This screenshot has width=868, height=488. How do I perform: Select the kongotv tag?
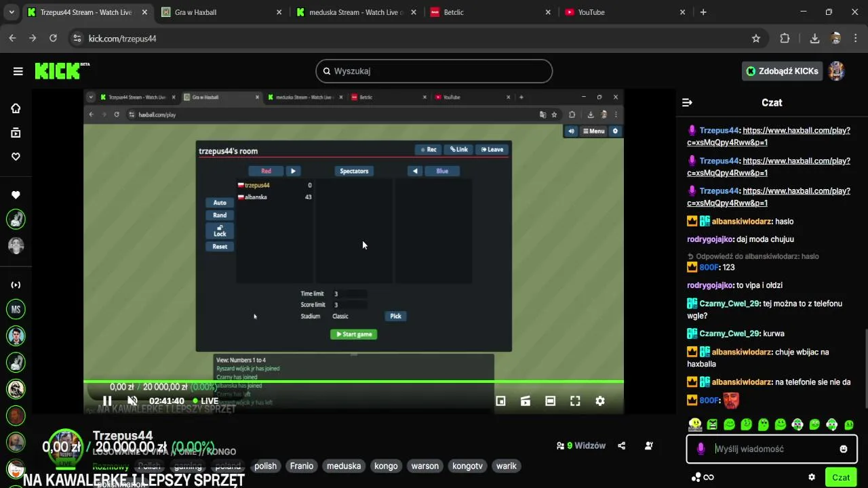(x=468, y=466)
